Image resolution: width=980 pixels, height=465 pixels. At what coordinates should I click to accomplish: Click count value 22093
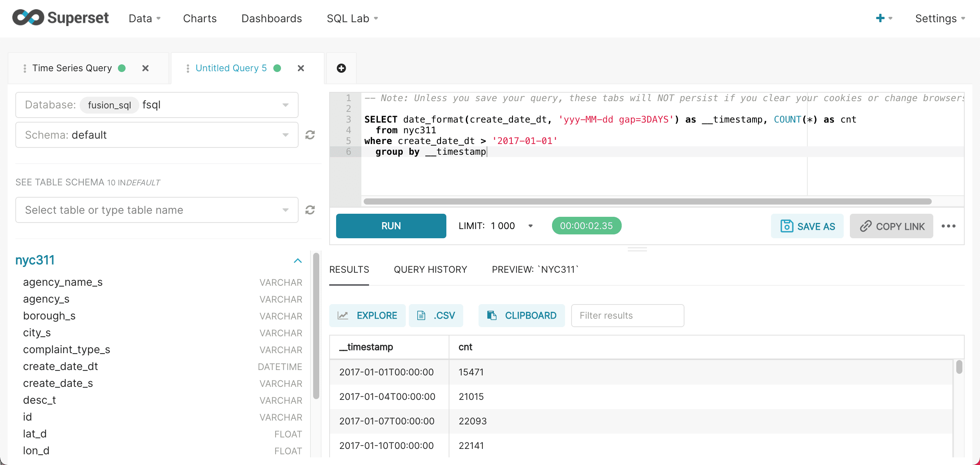point(473,421)
